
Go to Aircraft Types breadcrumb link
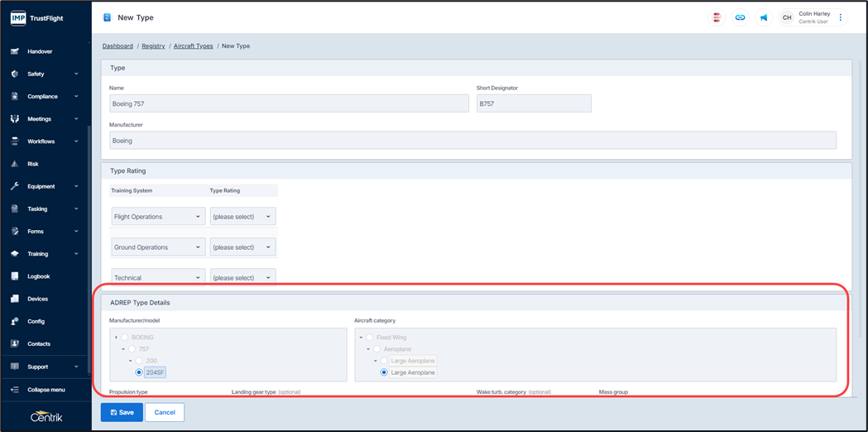193,46
